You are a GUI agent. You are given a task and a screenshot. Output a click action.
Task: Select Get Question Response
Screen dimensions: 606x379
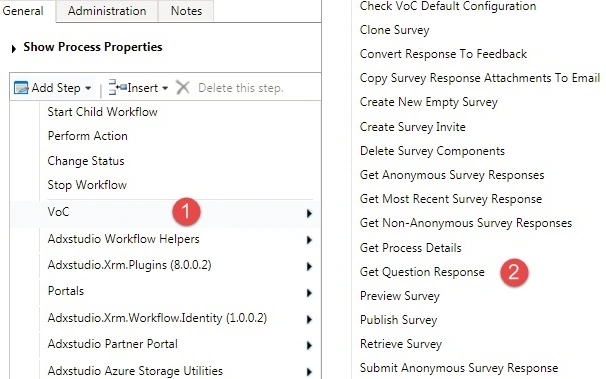(422, 272)
